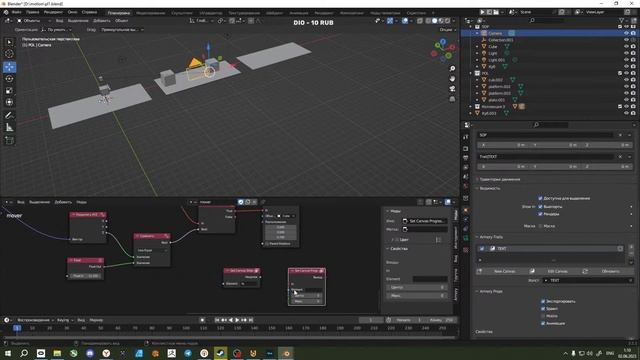640x360 pixels.
Task: Toggle visibility eye of Cube object
Action: (626, 47)
